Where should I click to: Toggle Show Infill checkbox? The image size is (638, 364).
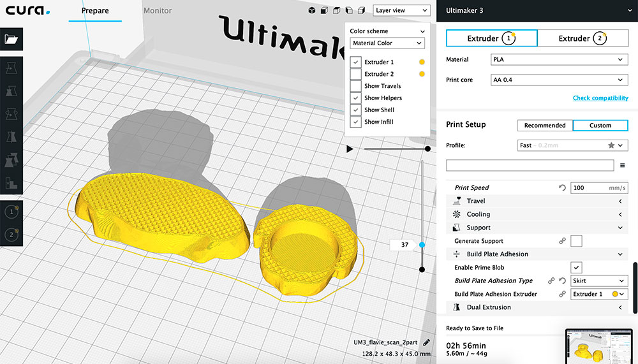[x=355, y=122]
